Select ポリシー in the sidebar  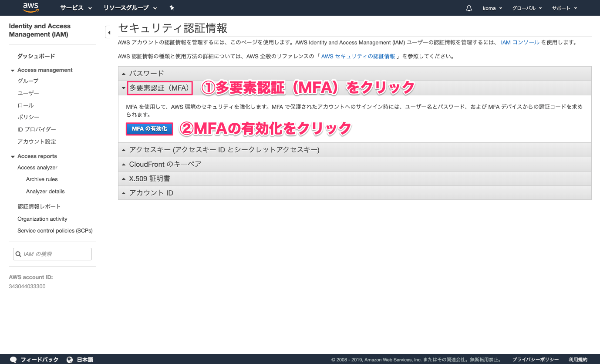(x=28, y=117)
